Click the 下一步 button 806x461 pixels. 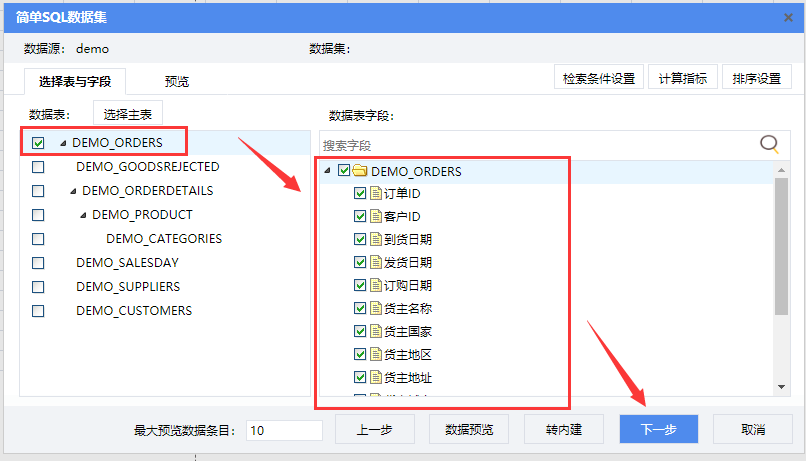(658, 429)
